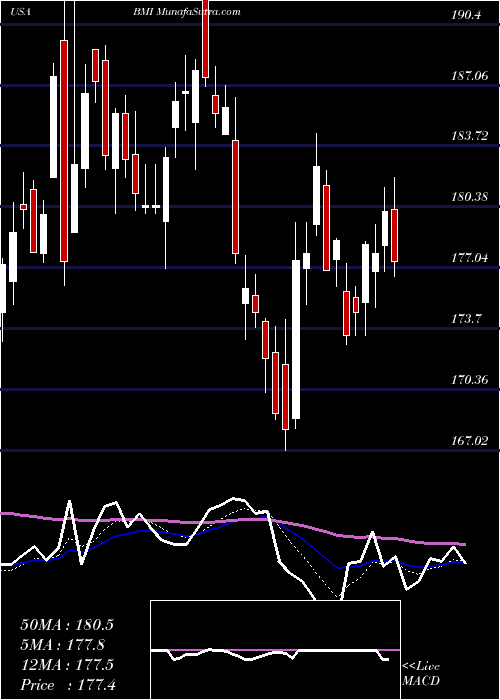Viewport: 500px width, 700px height.
Task: Click the 180.38 price axis label
Action: [x=469, y=197]
